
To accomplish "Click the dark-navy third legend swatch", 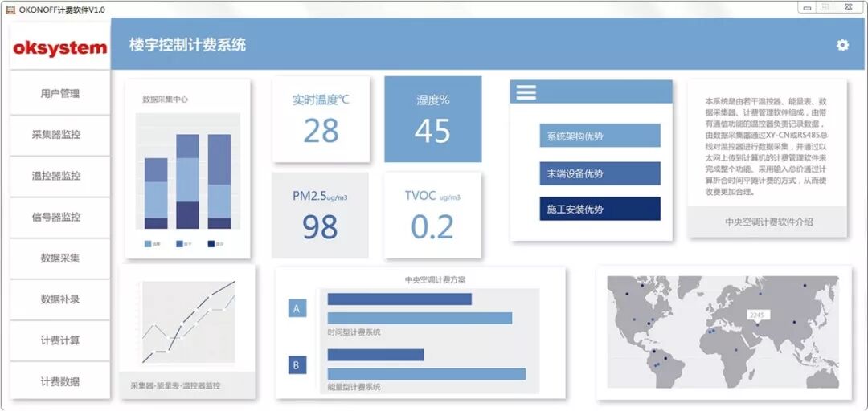I will tap(211, 243).
